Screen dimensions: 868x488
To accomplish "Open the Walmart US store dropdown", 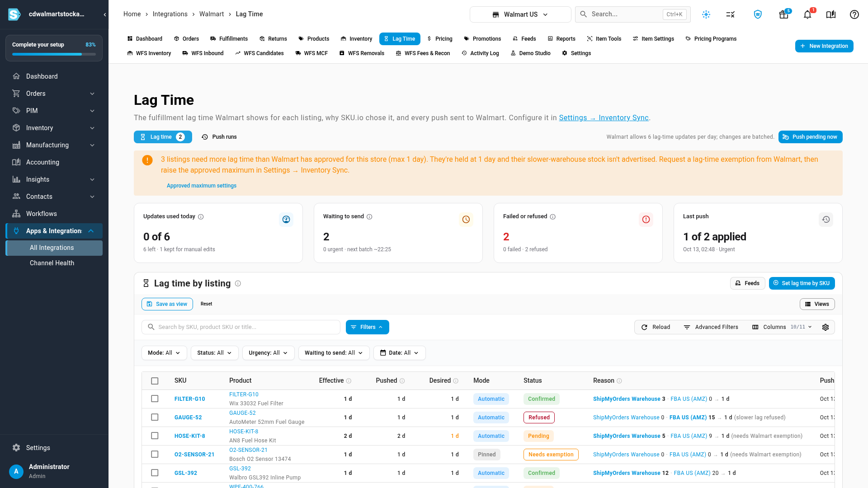I will click(x=520, y=14).
